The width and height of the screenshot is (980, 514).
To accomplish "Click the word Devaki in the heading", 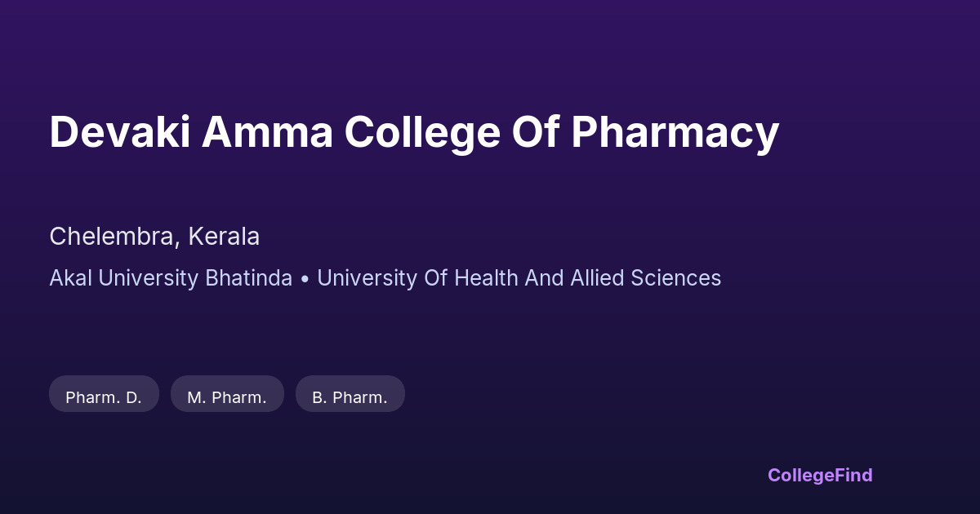I will click(x=119, y=132).
